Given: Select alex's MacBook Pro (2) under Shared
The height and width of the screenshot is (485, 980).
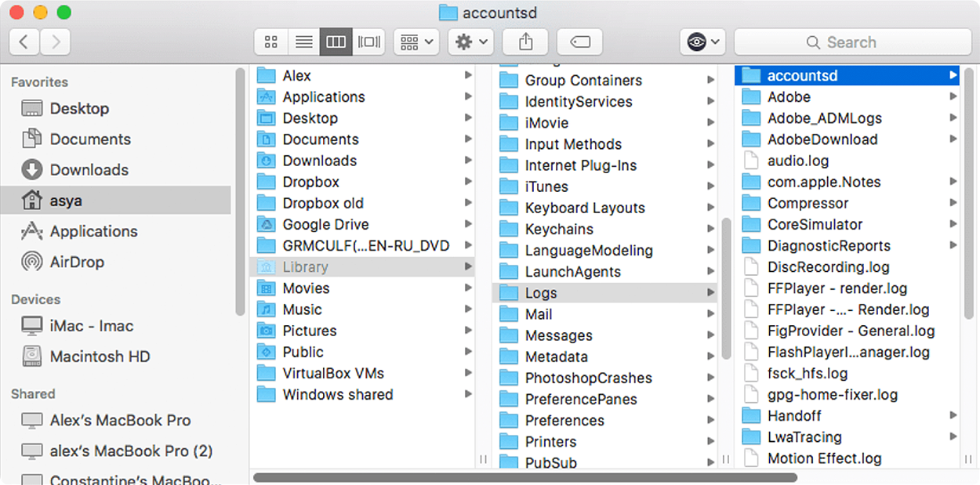Looking at the screenshot, I should [x=116, y=451].
